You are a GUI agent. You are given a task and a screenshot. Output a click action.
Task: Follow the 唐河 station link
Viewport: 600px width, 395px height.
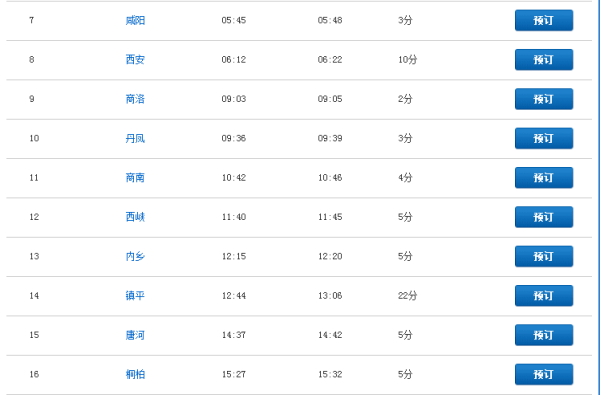point(135,335)
